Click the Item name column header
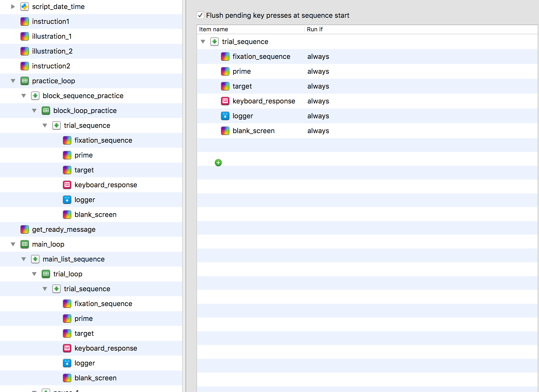Image resolution: width=539 pixels, height=392 pixels. tap(251, 29)
